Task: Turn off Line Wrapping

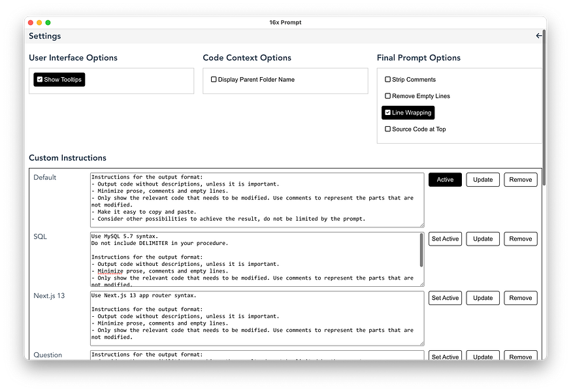Action: (408, 112)
